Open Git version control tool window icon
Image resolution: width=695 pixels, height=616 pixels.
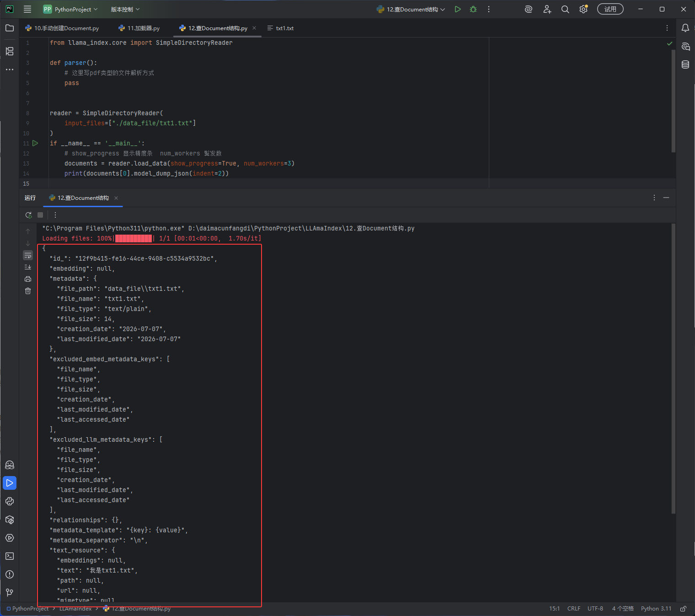[x=10, y=593]
